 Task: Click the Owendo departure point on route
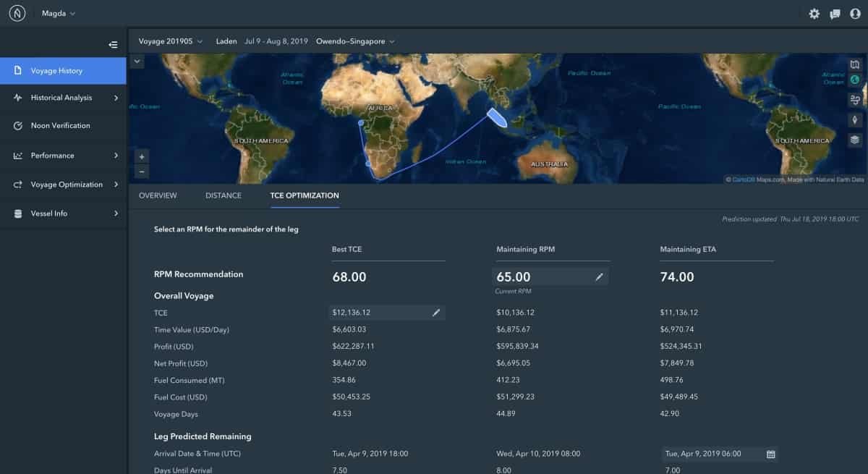pos(360,123)
